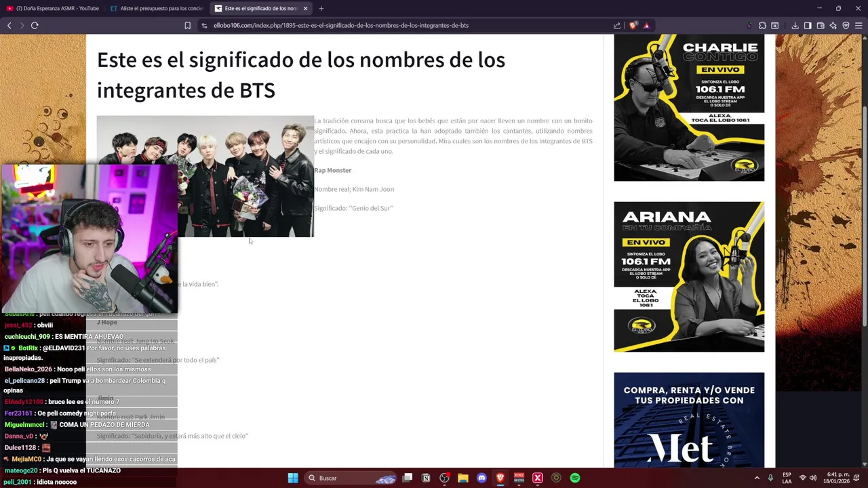Click BotRix chat warning message
This screenshot has width=868, height=488.
pyautogui.click(x=85, y=352)
